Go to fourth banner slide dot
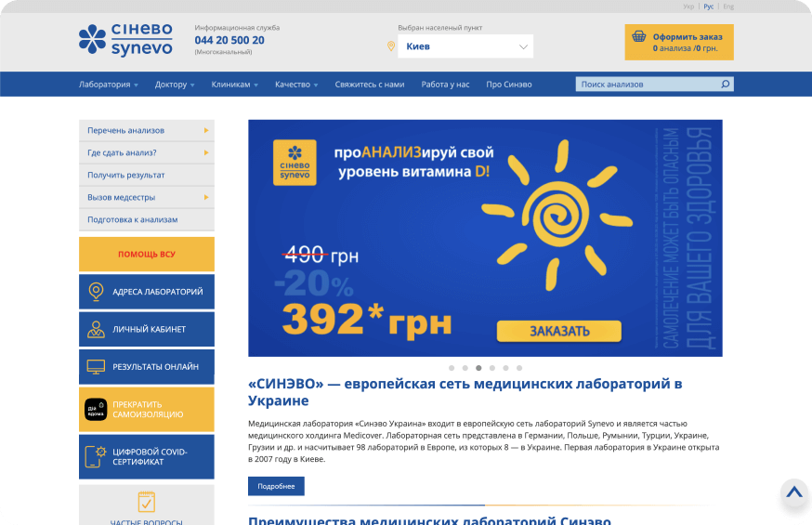812x525 pixels. 492,368
